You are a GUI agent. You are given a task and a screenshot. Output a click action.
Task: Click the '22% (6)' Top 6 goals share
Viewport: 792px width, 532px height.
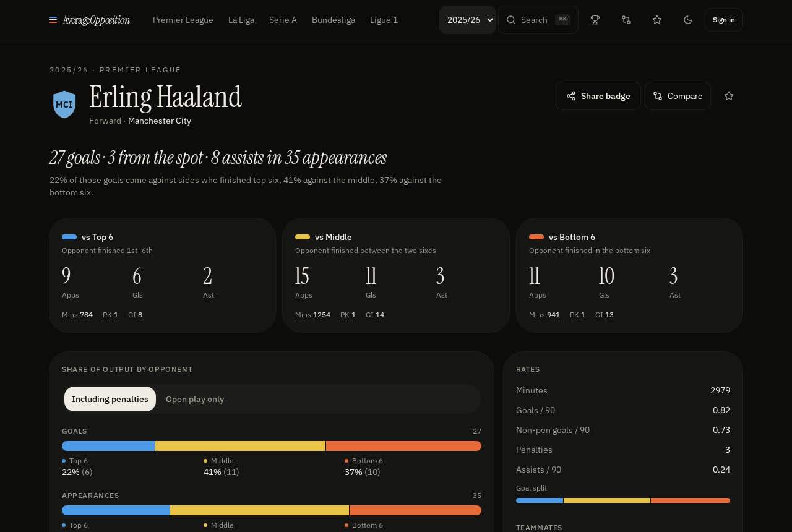pos(77,472)
